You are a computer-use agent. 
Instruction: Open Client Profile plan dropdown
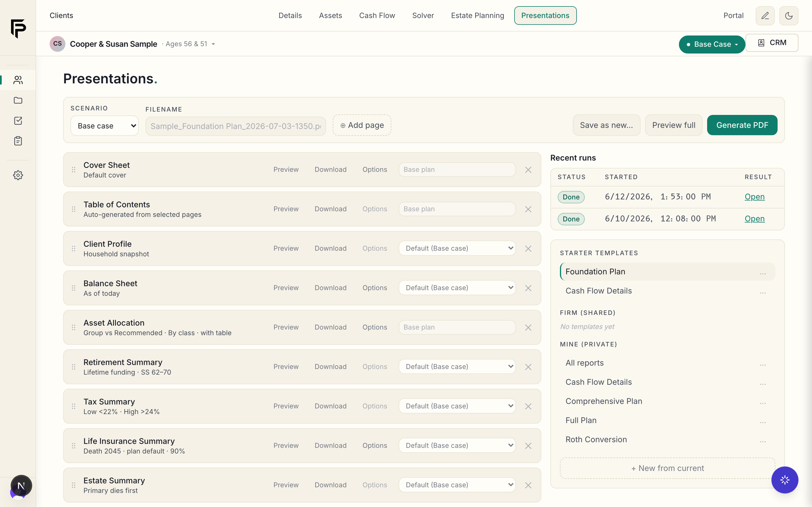point(457,248)
